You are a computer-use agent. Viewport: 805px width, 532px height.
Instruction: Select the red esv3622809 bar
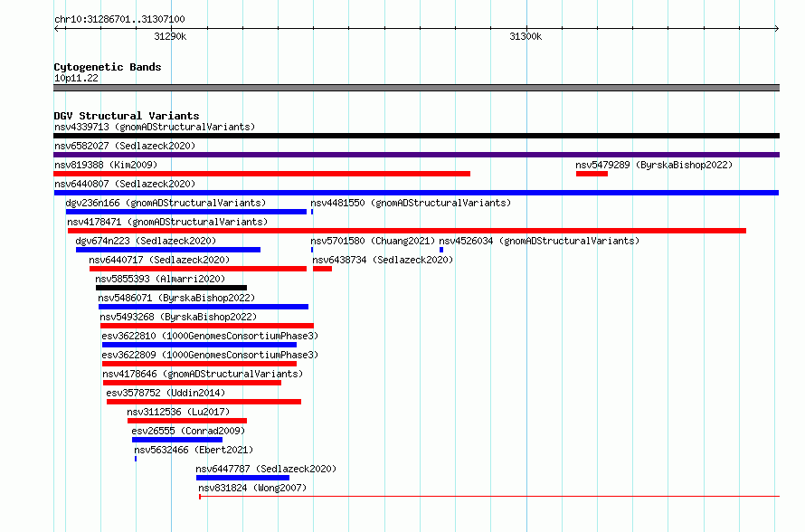coord(199,364)
